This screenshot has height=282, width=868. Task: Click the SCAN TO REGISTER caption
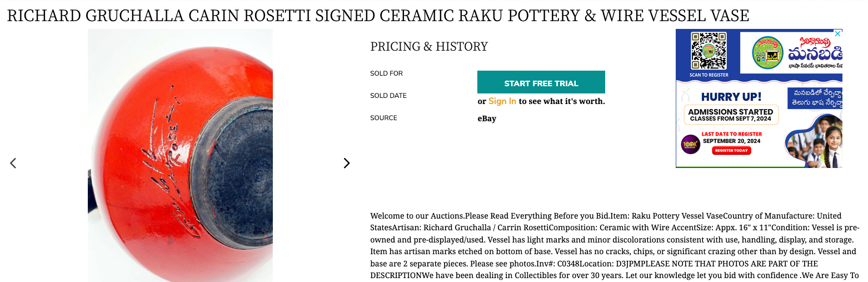(x=709, y=75)
